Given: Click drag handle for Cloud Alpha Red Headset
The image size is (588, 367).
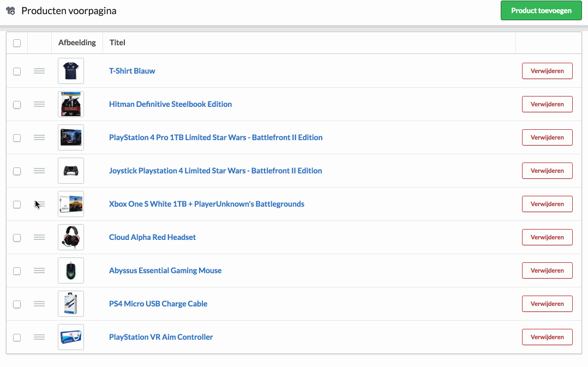Looking at the screenshot, I should coord(39,237).
